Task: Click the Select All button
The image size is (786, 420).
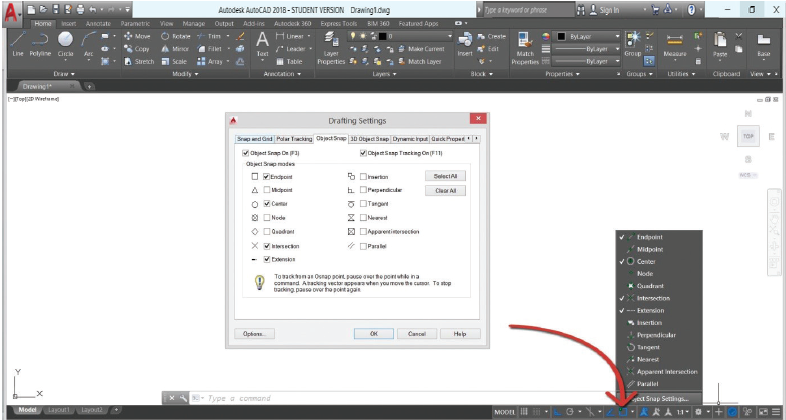Action: click(x=445, y=176)
